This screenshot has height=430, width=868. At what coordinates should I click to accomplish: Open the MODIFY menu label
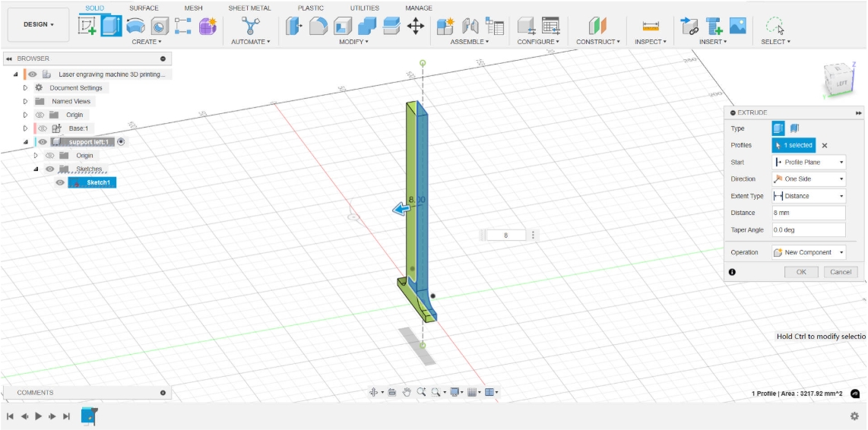[x=352, y=42]
